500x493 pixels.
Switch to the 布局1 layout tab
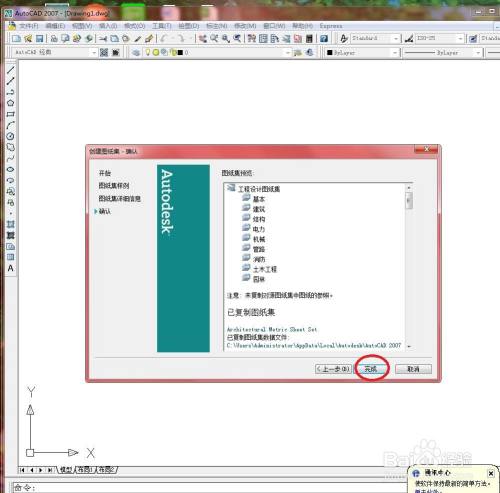(x=85, y=470)
